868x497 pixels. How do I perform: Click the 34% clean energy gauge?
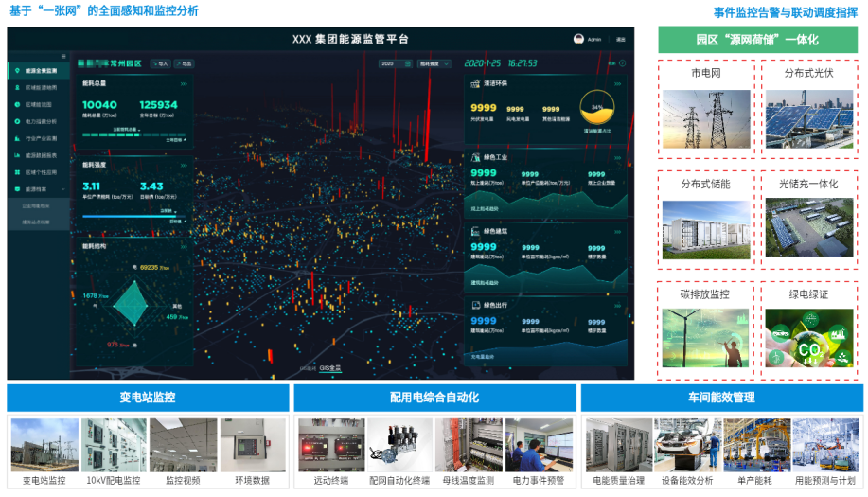pyautogui.click(x=596, y=107)
